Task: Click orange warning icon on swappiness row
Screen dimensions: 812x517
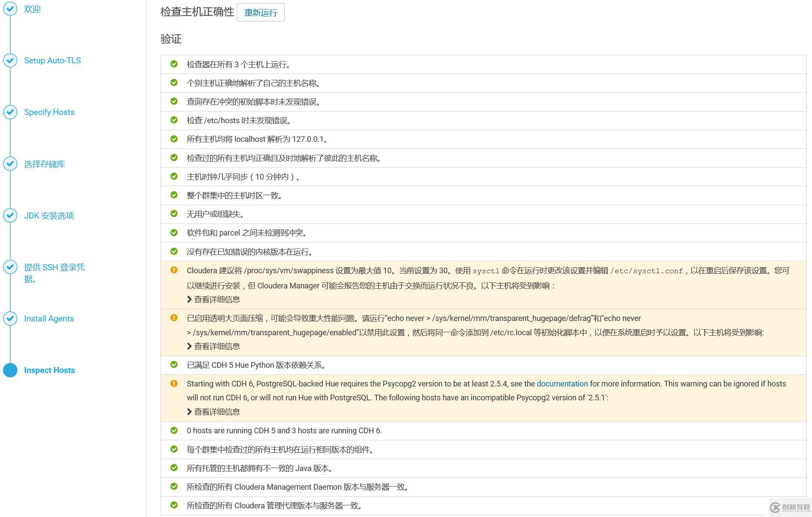Action: (174, 270)
